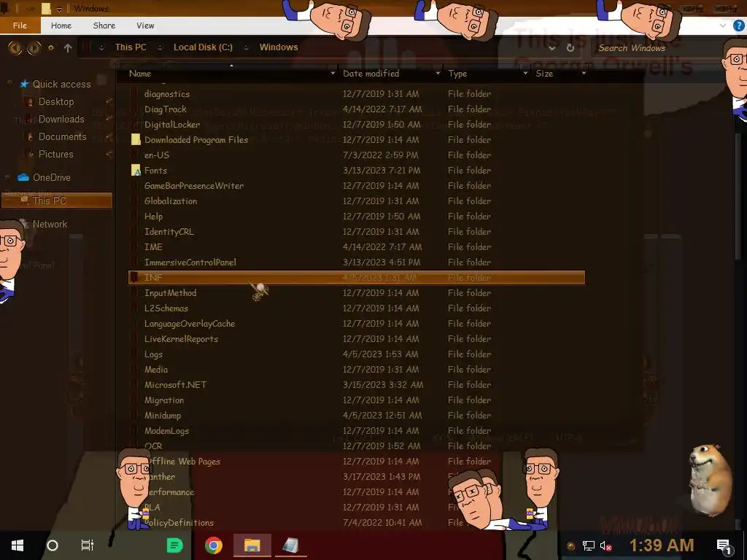This screenshot has height=560, width=747.
Task: Open the Size column filter dropdown
Action: [584, 74]
